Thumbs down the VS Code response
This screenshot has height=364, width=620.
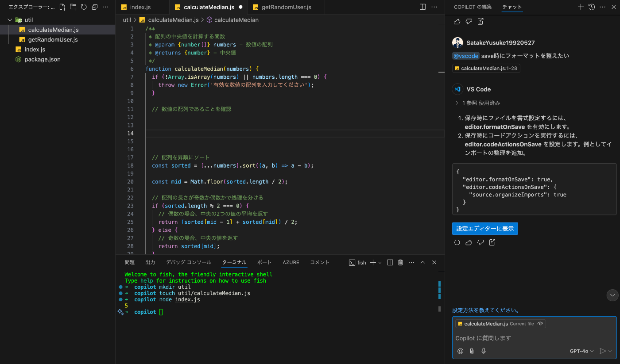(x=480, y=242)
